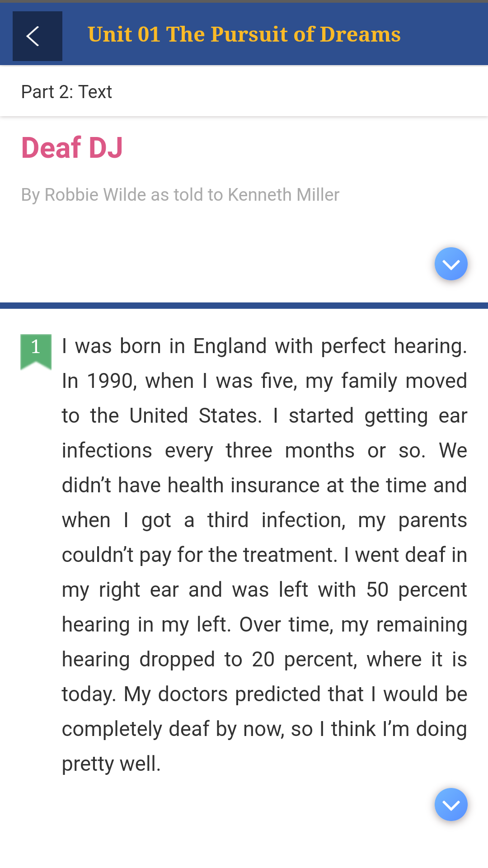
Task: Select the 'Part 2: Text' label
Action: [66, 92]
